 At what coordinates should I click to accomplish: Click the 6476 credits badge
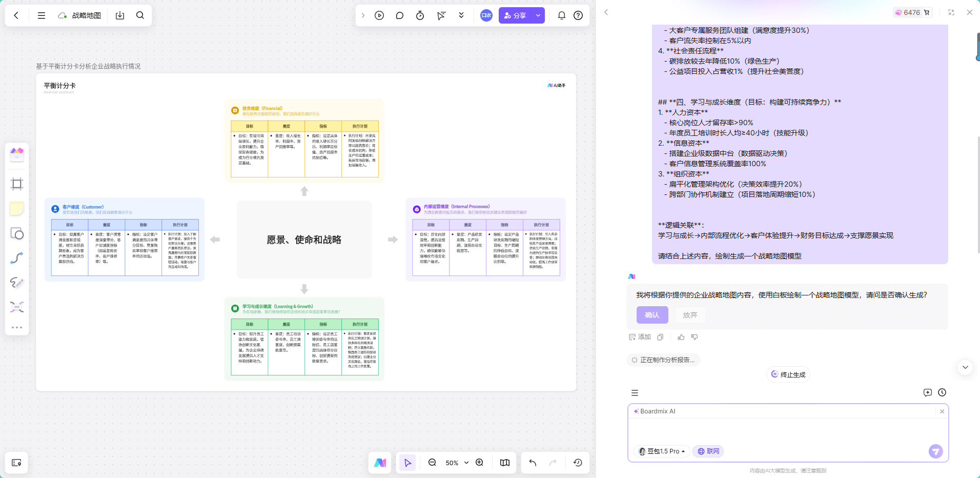pos(912,12)
